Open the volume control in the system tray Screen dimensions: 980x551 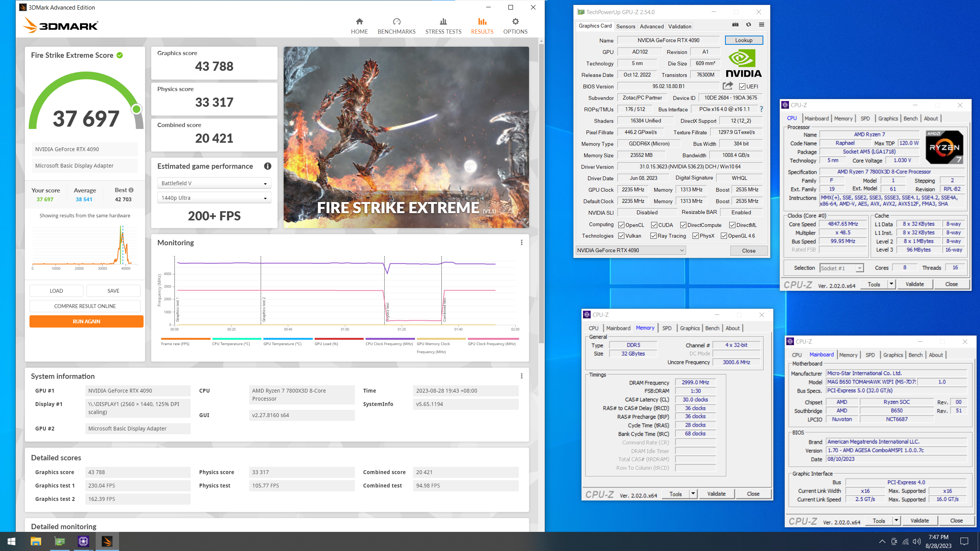coord(917,541)
